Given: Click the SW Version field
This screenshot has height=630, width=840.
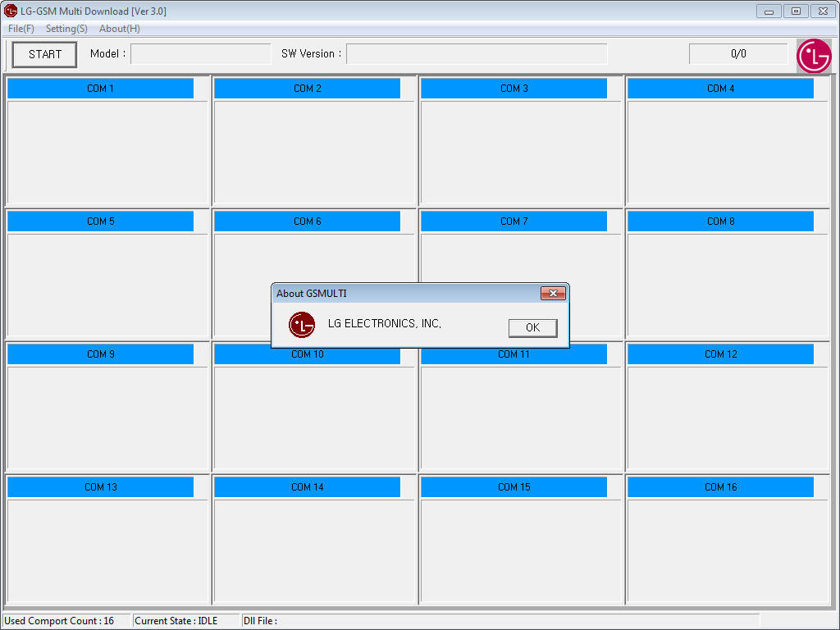Looking at the screenshot, I should click(476, 54).
